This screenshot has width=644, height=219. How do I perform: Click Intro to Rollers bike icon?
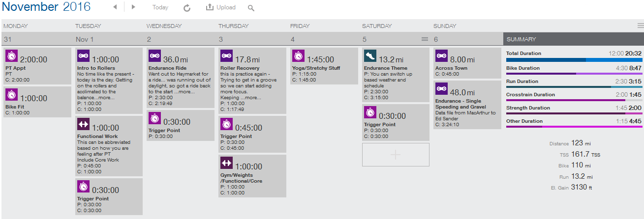(x=84, y=56)
